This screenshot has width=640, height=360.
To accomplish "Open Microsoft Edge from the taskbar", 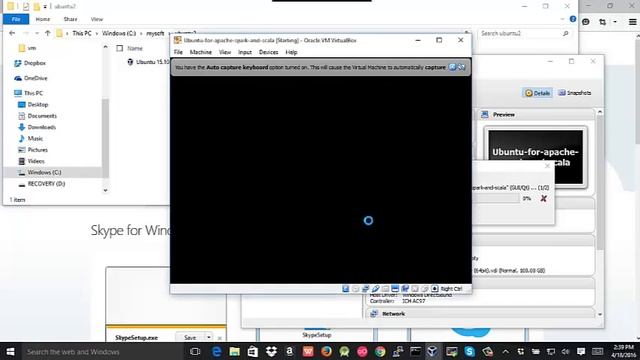I will pyautogui.click(x=216, y=351).
